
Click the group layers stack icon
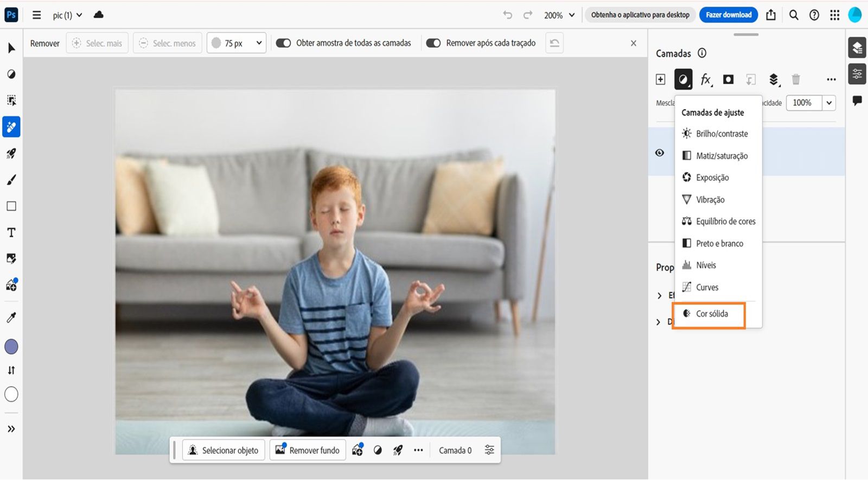pos(774,80)
